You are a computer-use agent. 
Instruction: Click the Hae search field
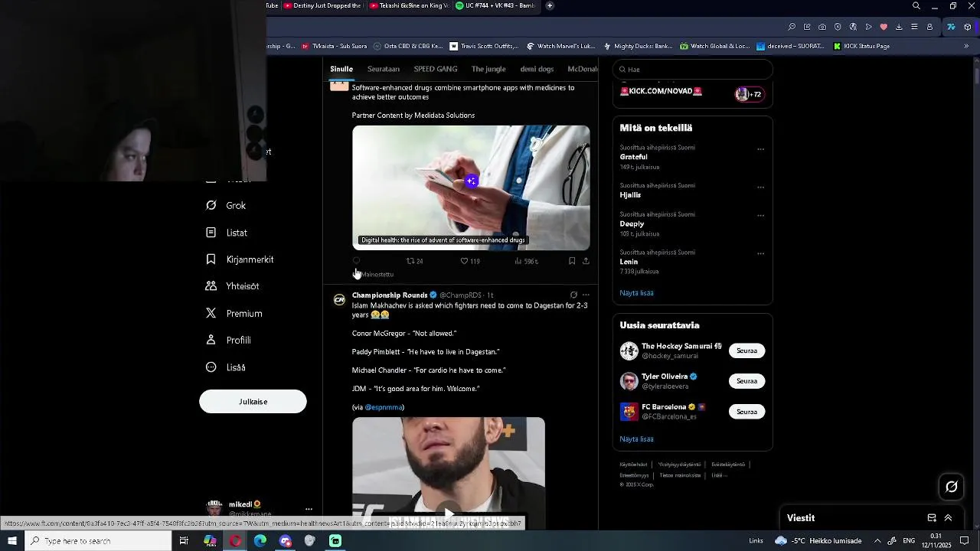coord(693,69)
